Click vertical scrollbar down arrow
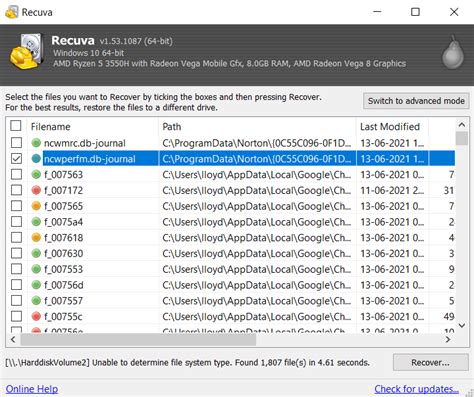474x397 pixels. 462,325
